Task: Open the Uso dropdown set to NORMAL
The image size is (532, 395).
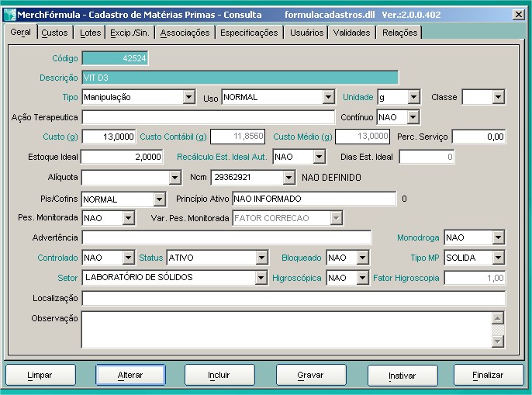Action: [x=329, y=97]
